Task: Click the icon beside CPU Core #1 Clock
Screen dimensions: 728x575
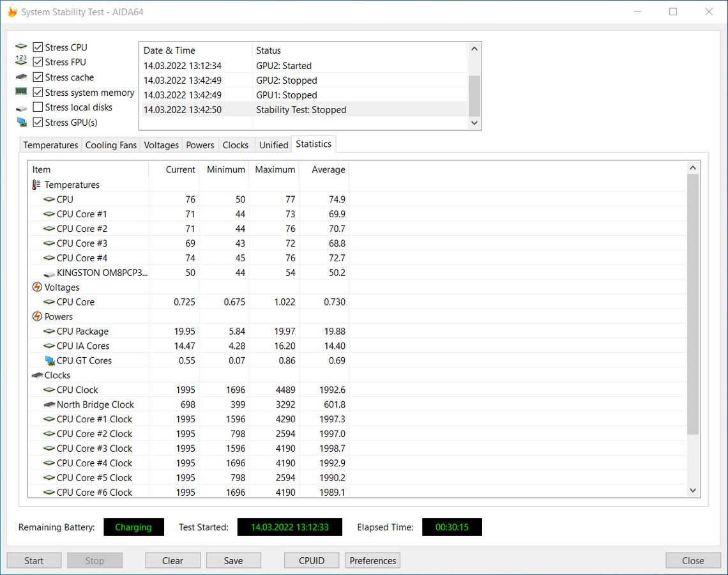Action: point(49,419)
